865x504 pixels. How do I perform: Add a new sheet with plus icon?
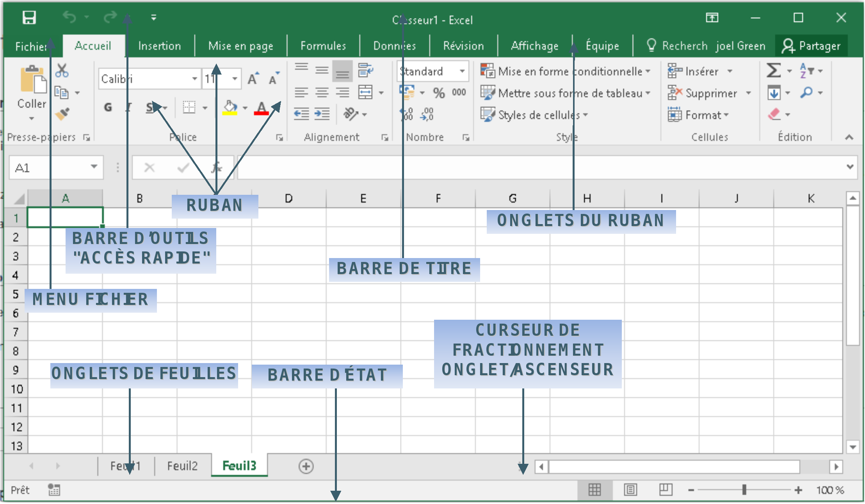point(306,467)
